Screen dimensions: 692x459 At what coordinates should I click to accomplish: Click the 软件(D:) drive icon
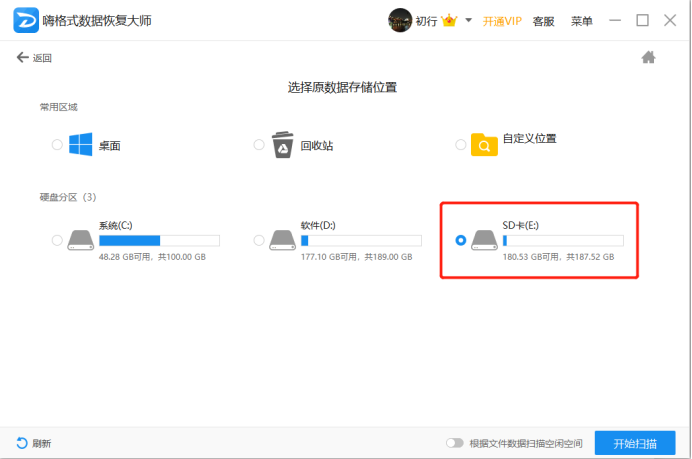[282, 240]
